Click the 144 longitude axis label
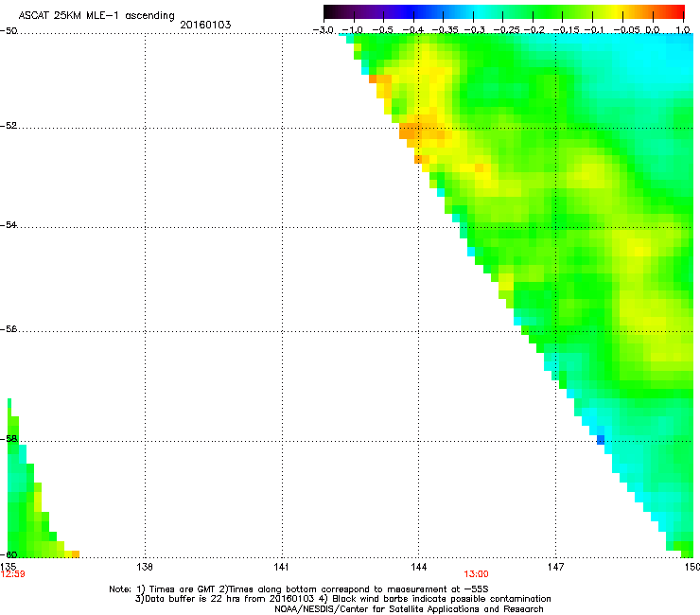 [418, 567]
